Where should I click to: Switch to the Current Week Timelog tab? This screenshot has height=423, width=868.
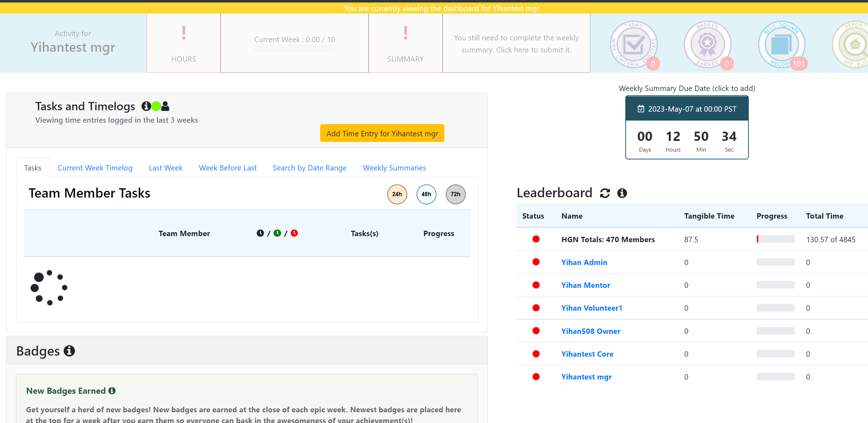click(x=95, y=168)
